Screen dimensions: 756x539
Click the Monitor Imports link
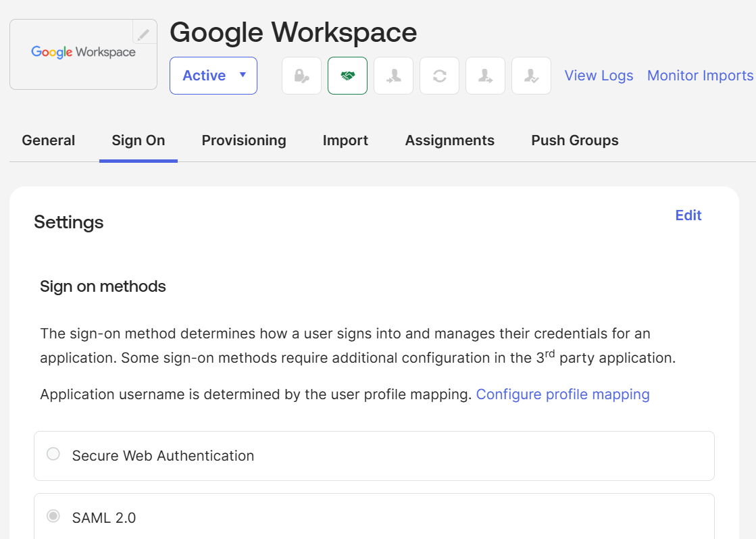[x=700, y=76]
